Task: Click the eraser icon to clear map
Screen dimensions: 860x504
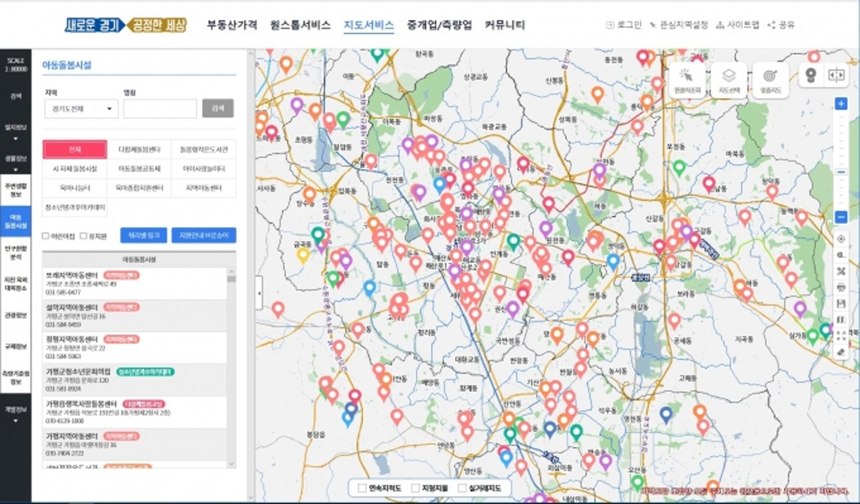Action: tap(841, 352)
